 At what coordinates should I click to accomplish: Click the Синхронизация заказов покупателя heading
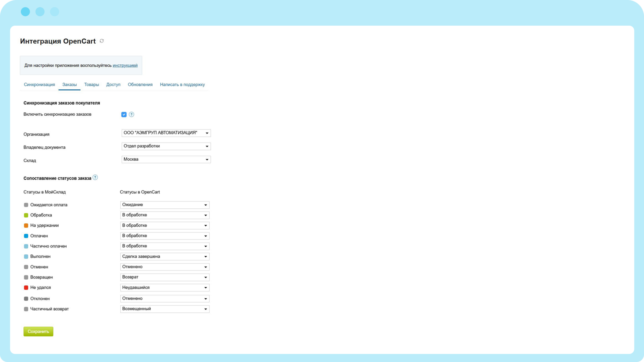62,103
